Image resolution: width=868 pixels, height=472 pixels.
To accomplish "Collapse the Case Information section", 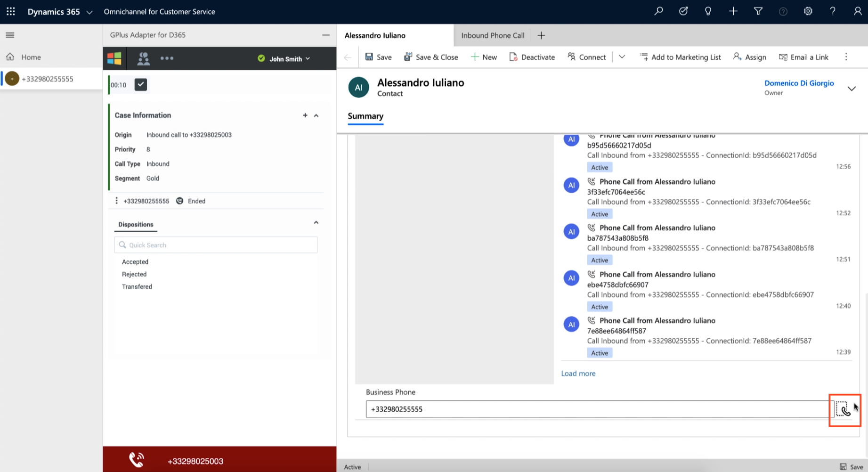I will pos(316,115).
